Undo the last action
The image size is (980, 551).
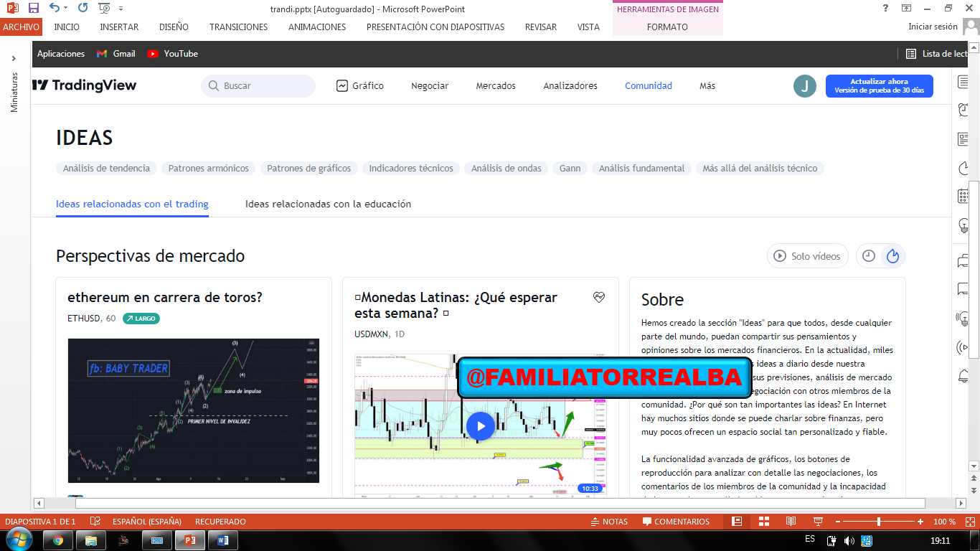click(x=55, y=9)
